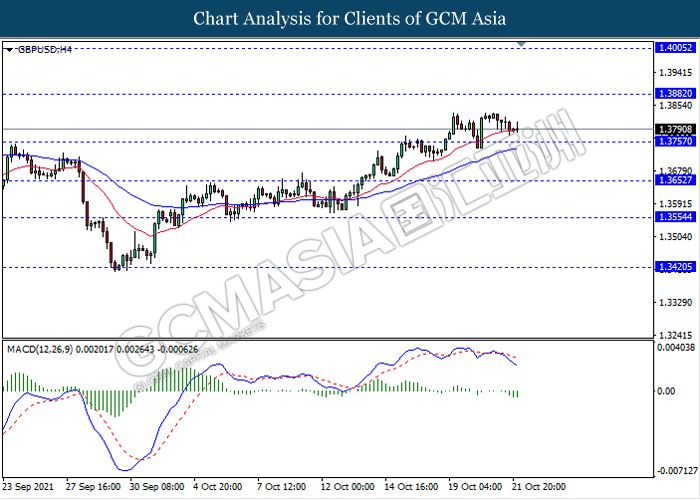Click the dropdown triangle beside GBPUSD,H4

(9, 50)
